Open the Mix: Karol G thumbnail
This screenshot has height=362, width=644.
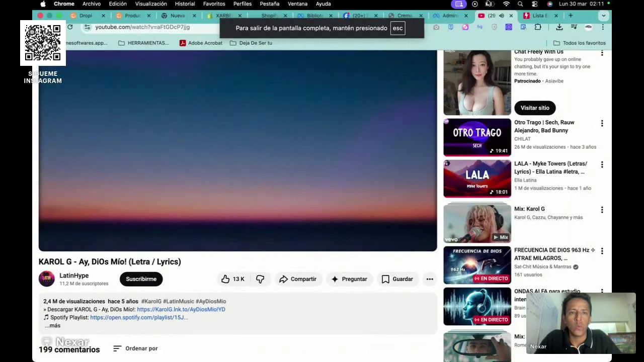pos(477,223)
